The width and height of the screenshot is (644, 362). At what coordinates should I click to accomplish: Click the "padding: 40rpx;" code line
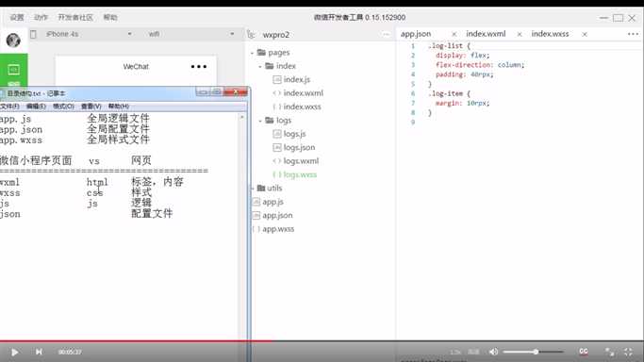click(x=465, y=74)
